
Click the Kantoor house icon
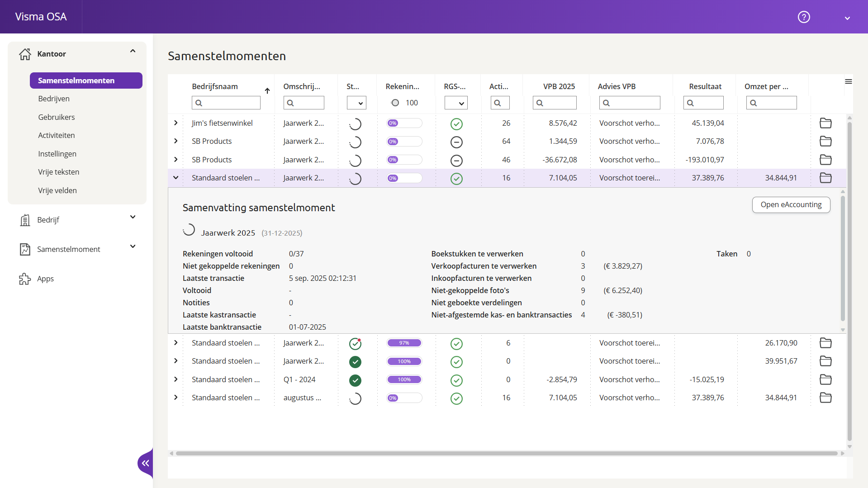click(25, 54)
